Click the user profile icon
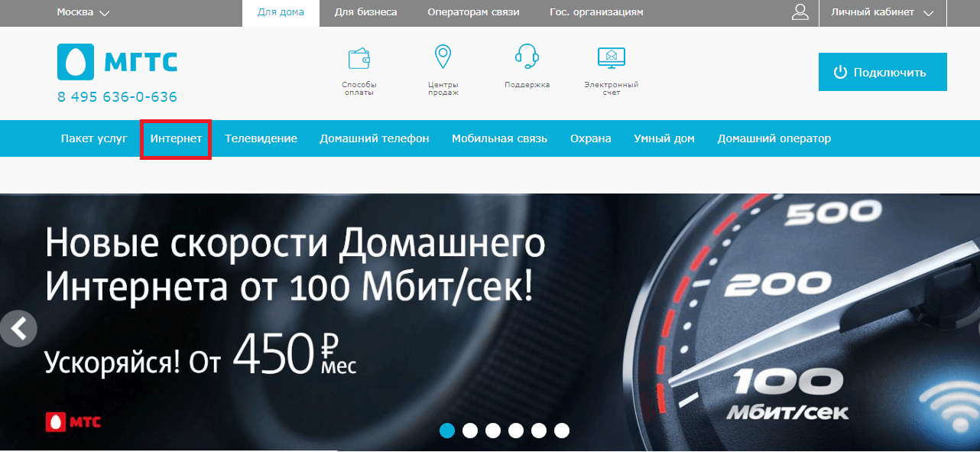Image resolution: width=980 pixels, height=452 pixels. [800, 12]
